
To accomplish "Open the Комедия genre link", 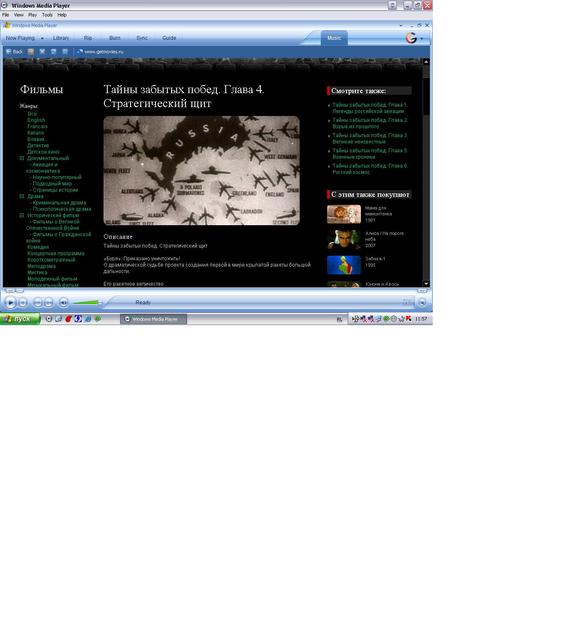I will click(38, 247).
